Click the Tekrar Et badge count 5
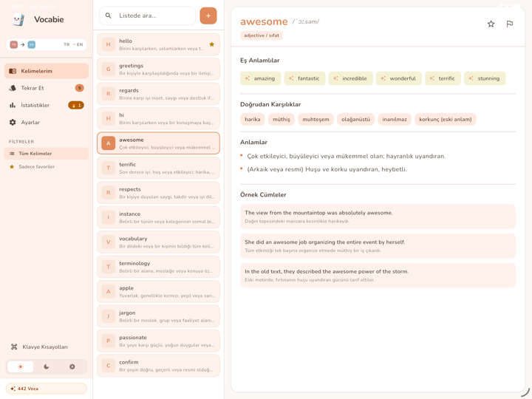 [x=79, y=88]
